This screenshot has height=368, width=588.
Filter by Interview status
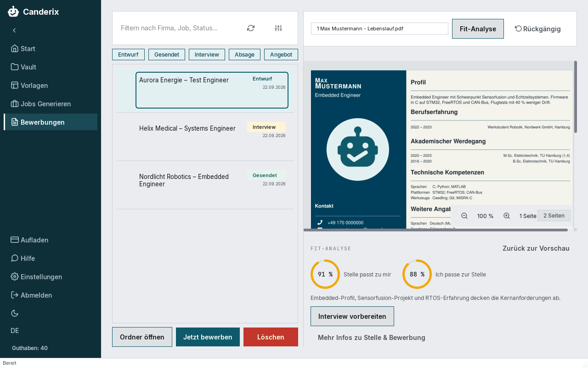coord(207,54)
